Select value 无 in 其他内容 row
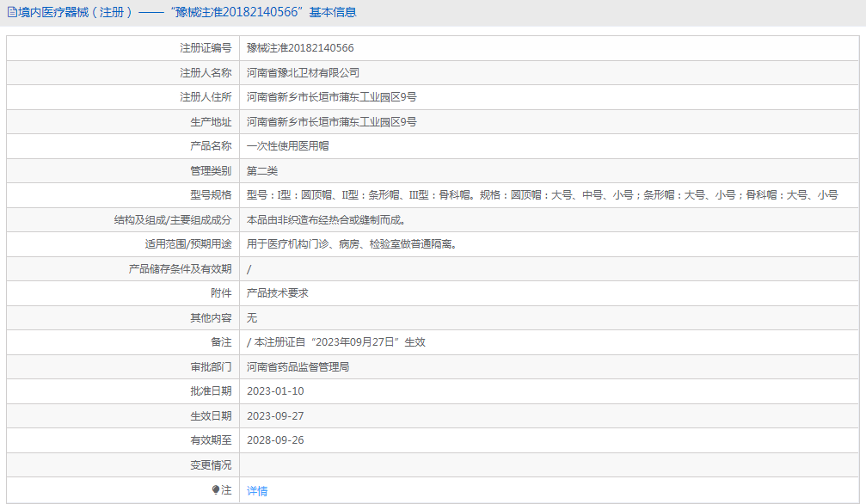The width and height of the screenshot is (866, 504). click(252, 317)
